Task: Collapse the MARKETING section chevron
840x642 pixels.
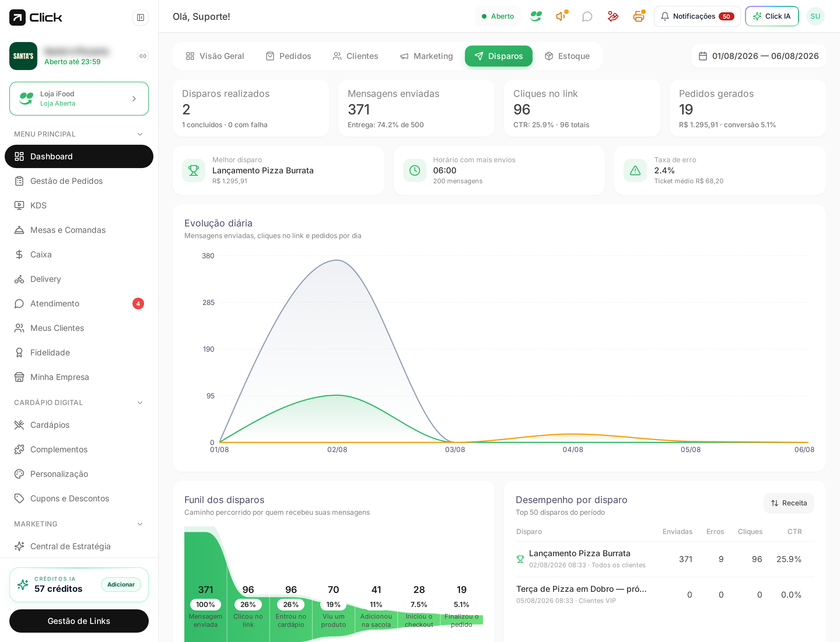Action: (x=140, y=524)
